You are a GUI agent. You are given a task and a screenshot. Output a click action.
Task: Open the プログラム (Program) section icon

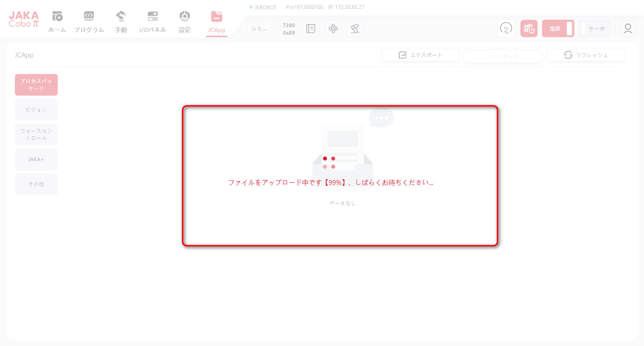pyautogui.click(x=89, y=17)
